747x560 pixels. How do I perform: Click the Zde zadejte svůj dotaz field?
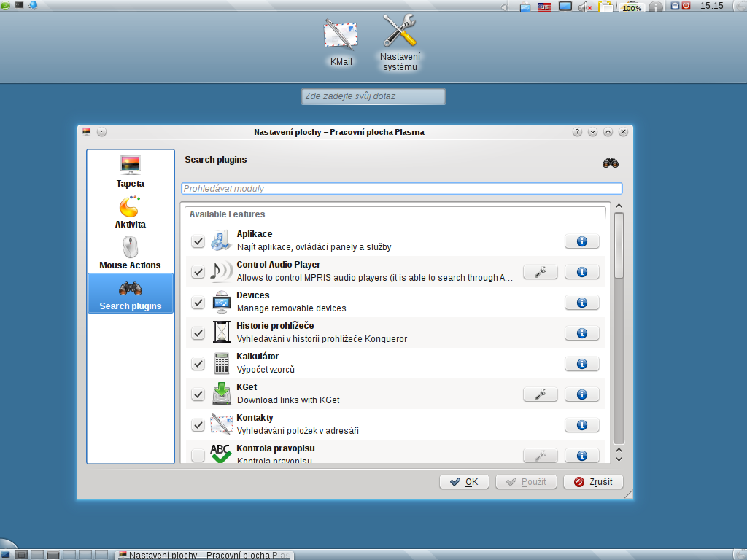click(373, 96)
